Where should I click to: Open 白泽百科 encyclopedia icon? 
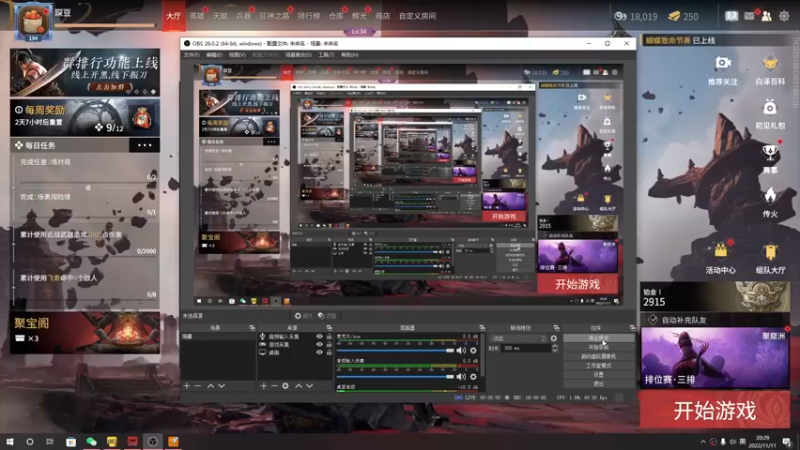pyautogui.click(x=770, y=63)
